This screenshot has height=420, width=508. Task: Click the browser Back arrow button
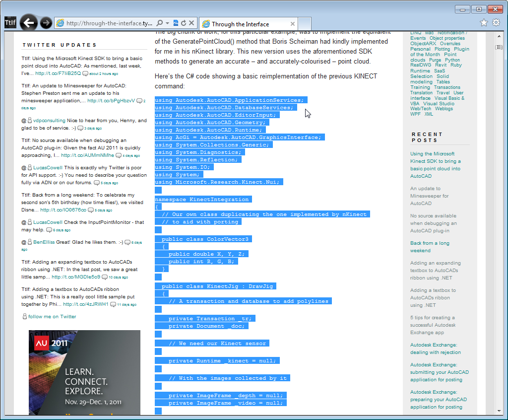pos(29,23)
